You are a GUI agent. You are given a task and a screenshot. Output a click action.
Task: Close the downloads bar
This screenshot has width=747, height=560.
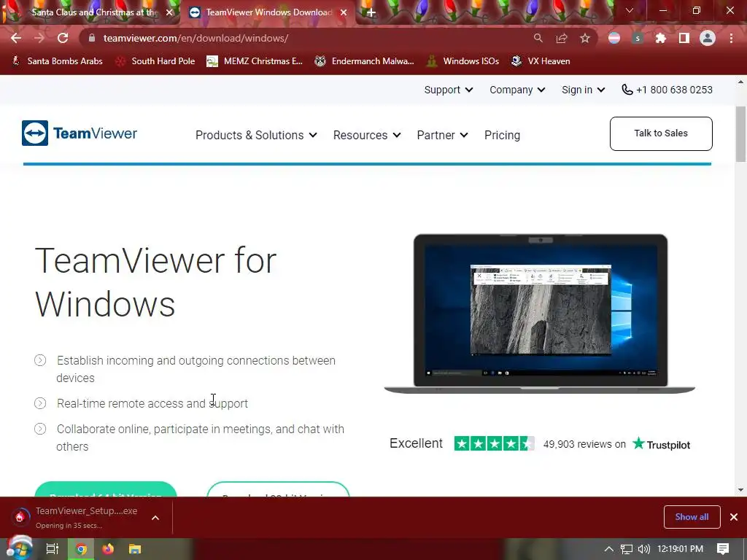point(734,517)
